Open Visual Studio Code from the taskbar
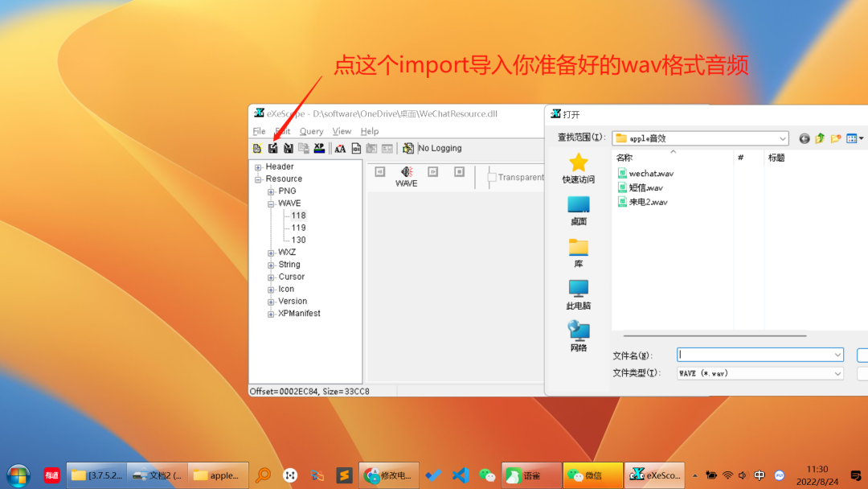Screen dimensions: 868x489 click(460, 475)
